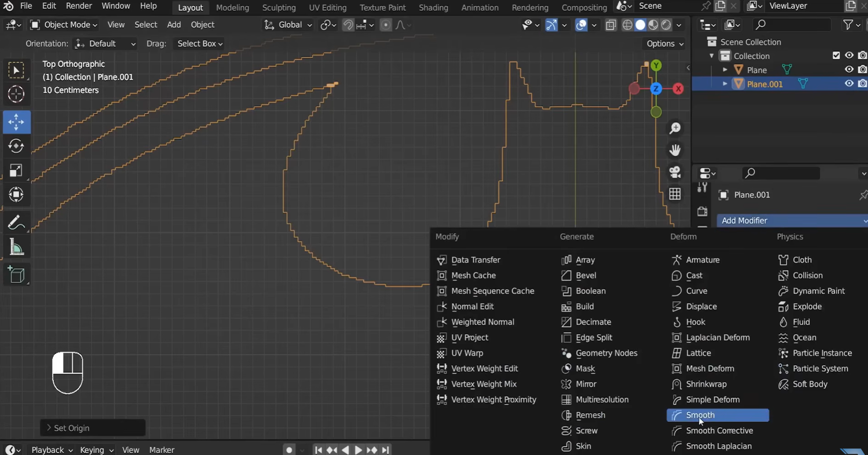Open the Edit menu
This screenshot has height=455, width=868.
(48, 6)
